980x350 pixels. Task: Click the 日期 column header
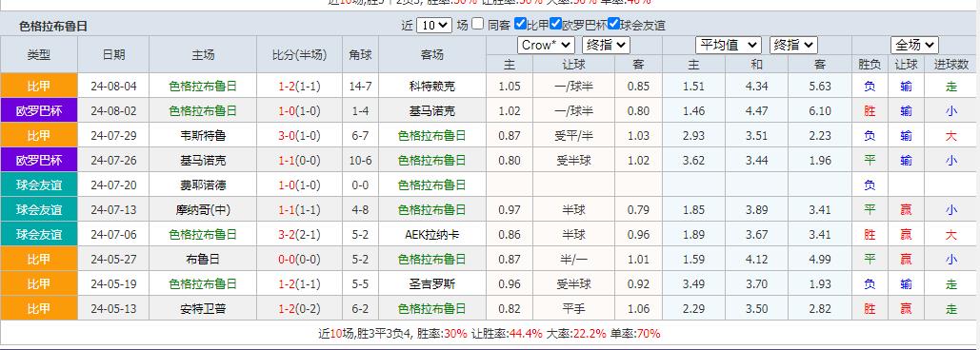[x=113, y=54]
